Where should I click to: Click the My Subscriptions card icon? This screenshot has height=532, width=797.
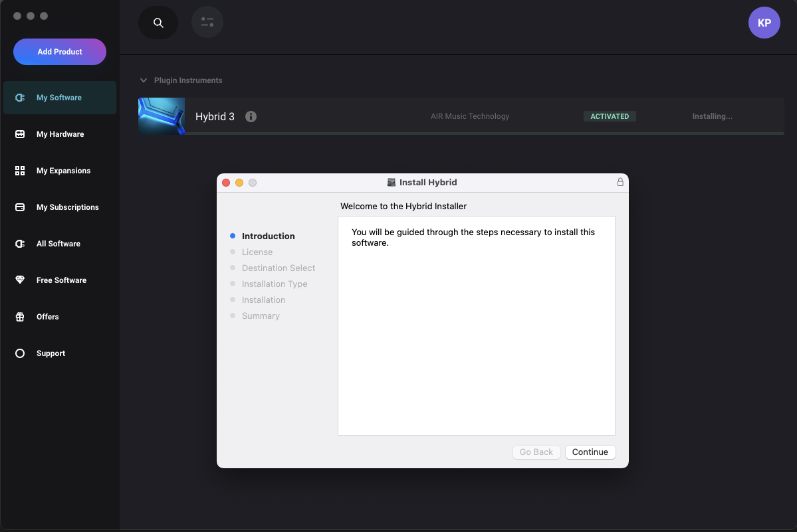20,207
